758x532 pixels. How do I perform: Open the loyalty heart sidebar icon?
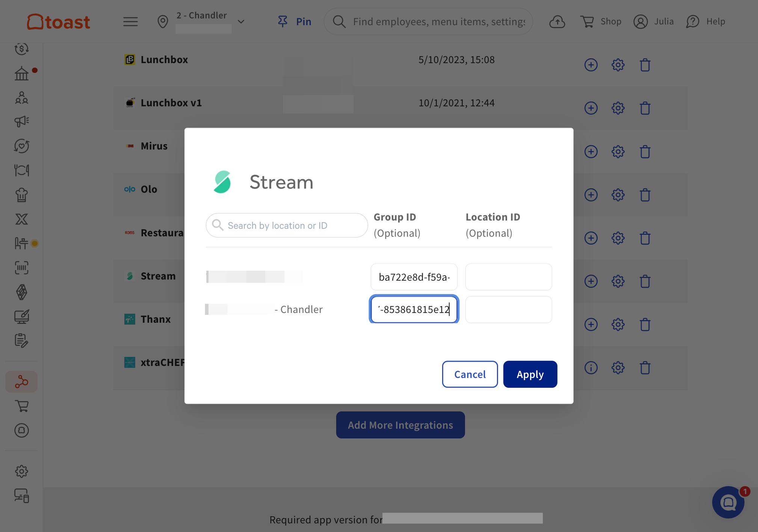21,146
